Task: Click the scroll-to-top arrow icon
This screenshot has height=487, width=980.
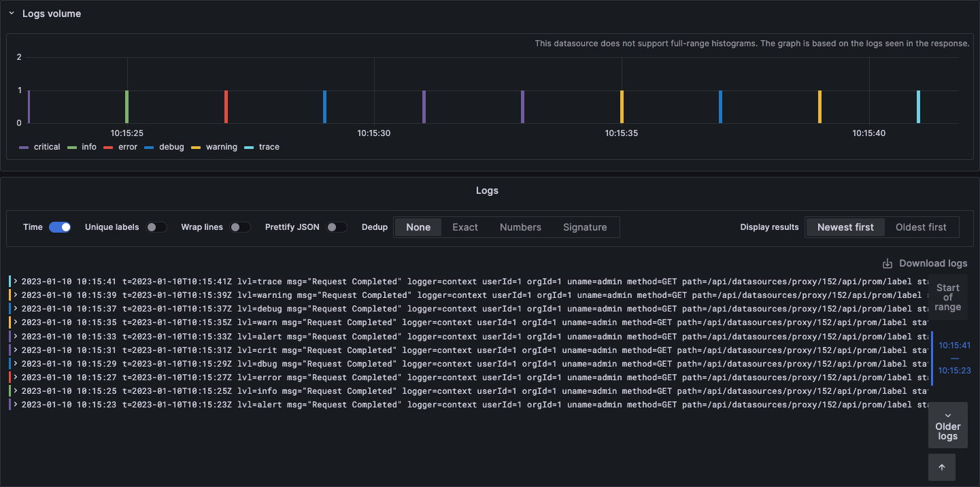Action: coord(942,467)
